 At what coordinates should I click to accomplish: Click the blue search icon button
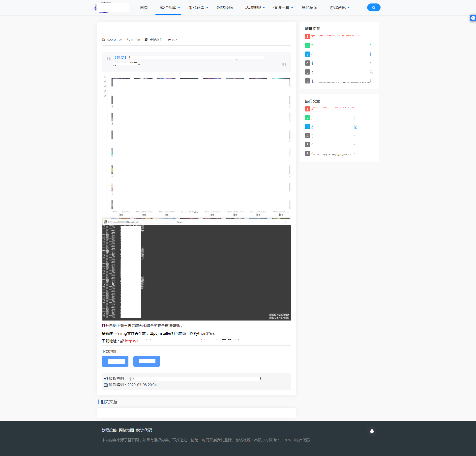click(374, 8)
